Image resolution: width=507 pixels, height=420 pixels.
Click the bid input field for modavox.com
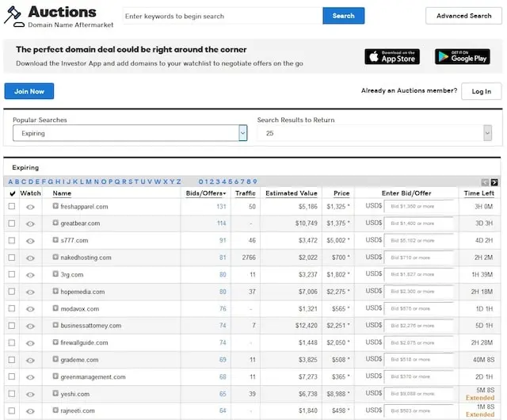[x=419, y=309]
